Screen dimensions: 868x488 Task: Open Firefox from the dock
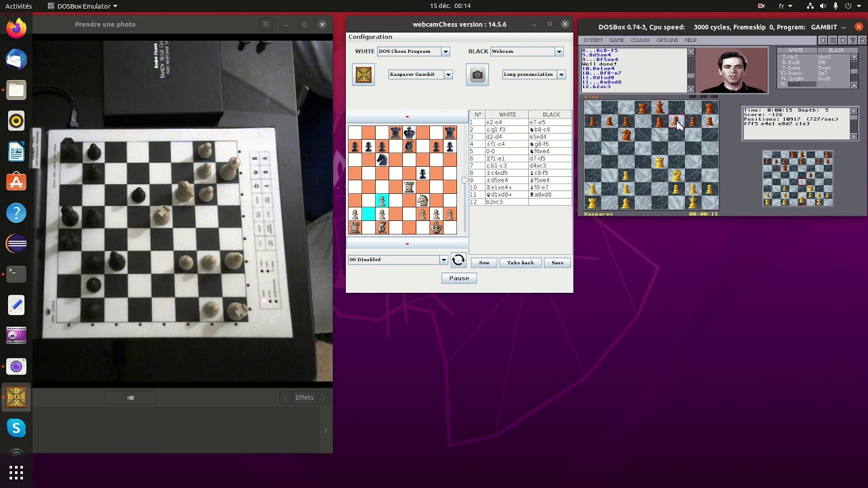16,28
